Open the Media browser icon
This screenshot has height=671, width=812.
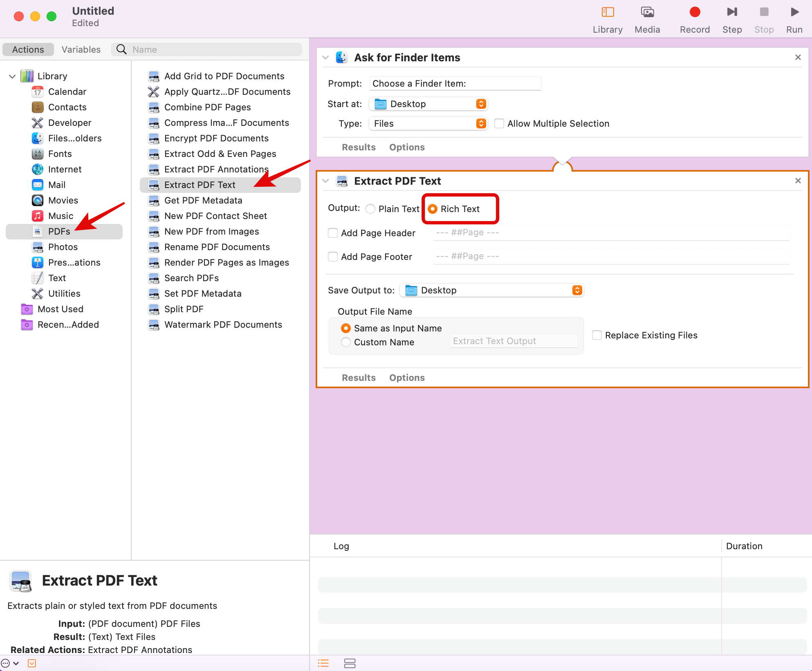[647, 12]
